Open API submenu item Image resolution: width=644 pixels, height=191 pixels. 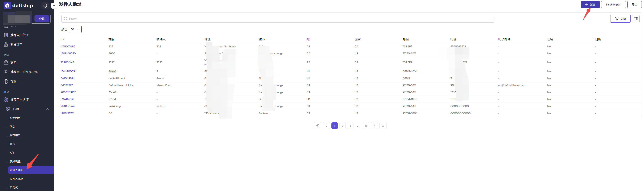12,153
